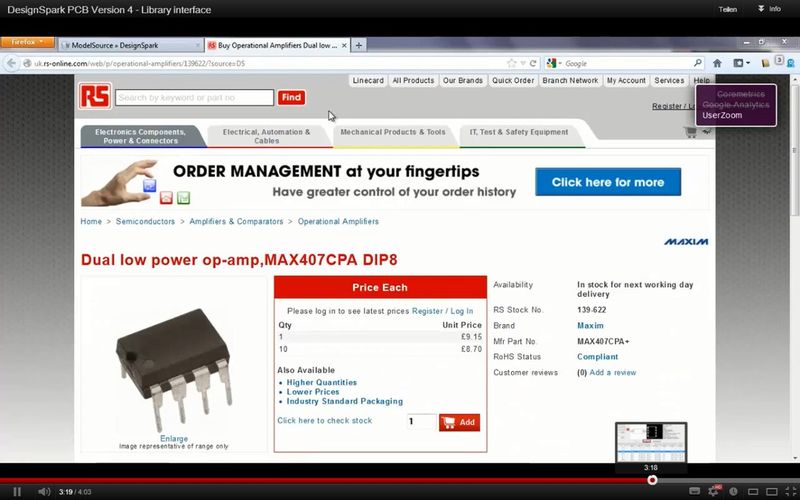Screen dimensions: 800x500
Task: Add item to basket with Add button
Action: (459, 422)
